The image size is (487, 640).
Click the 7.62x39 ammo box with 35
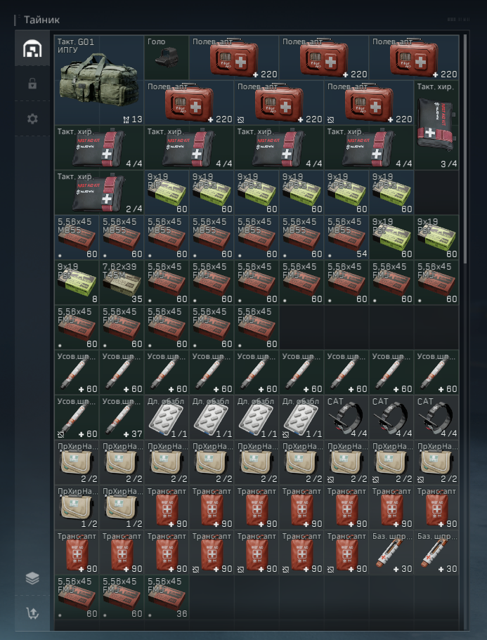(122, 282)
